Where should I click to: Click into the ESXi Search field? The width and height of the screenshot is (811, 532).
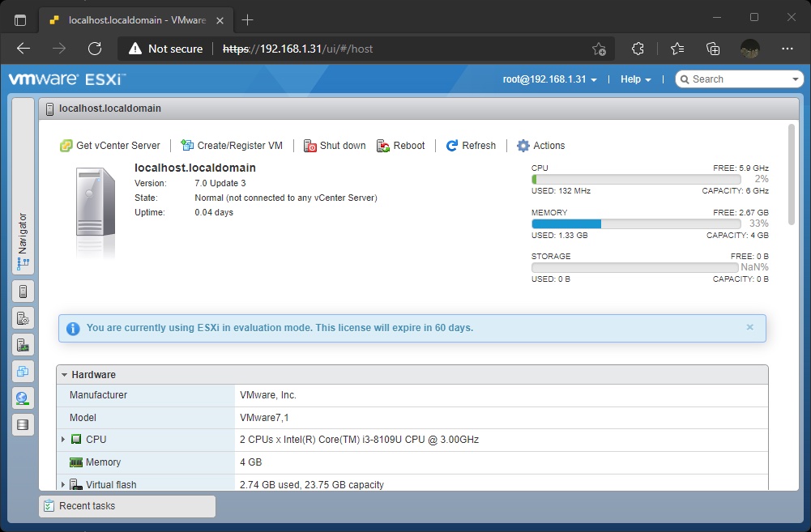(740, 79)
